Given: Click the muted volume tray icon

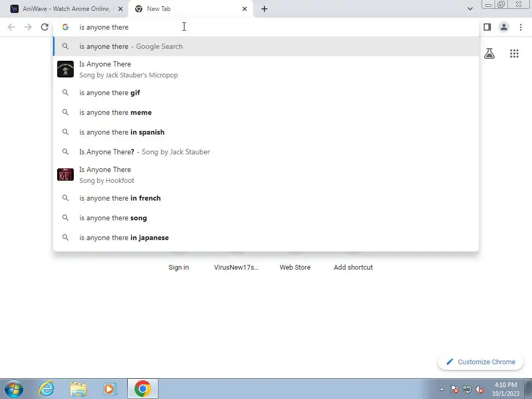Looking at the screenshot, I should point(480,389).
